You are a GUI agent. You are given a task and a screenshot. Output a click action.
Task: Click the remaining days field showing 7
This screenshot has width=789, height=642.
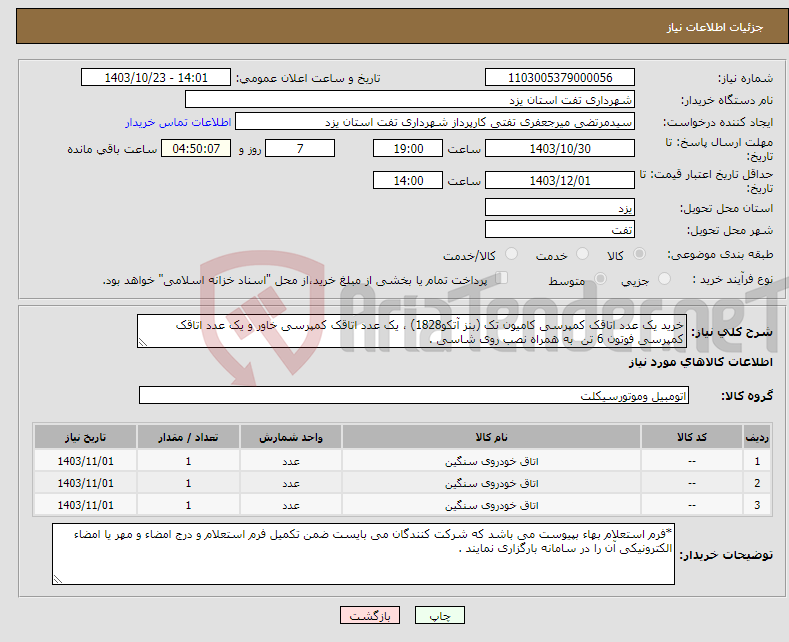(x=300, y=148)
